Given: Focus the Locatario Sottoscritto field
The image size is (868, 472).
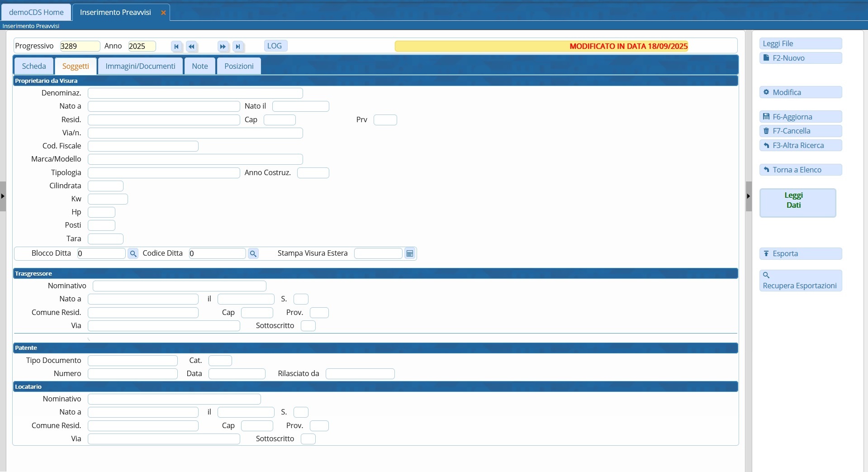Looking at the screenshot, I should (x=308, y=439).
